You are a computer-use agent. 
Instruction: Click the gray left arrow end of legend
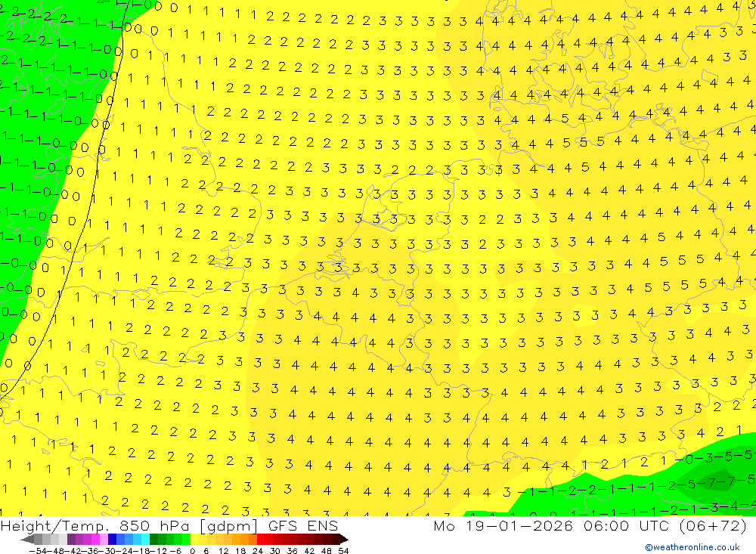tap(27, 539)
